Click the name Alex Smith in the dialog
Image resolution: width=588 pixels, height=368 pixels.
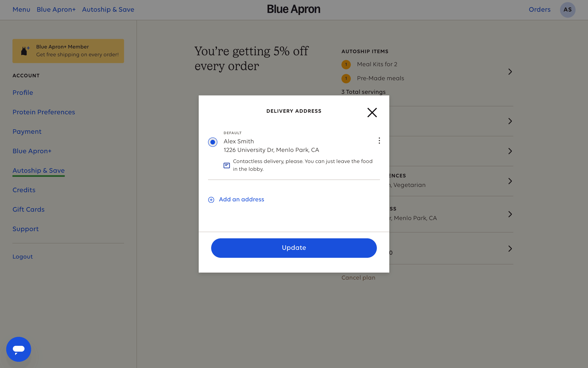click(239, 141)
